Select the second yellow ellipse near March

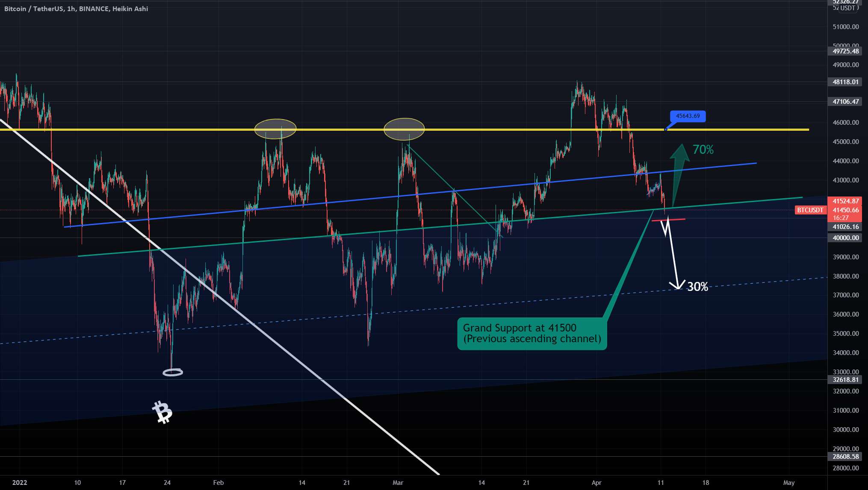(404, 129)
